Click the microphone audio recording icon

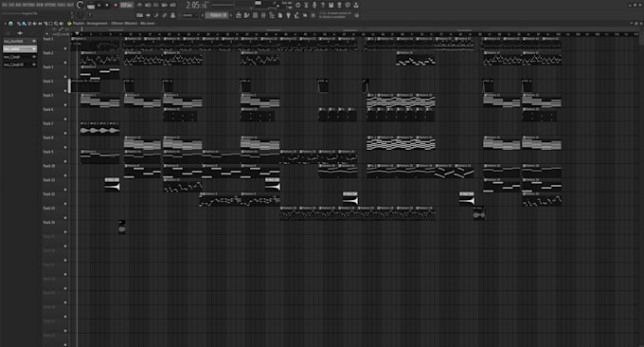coord(314,5)
